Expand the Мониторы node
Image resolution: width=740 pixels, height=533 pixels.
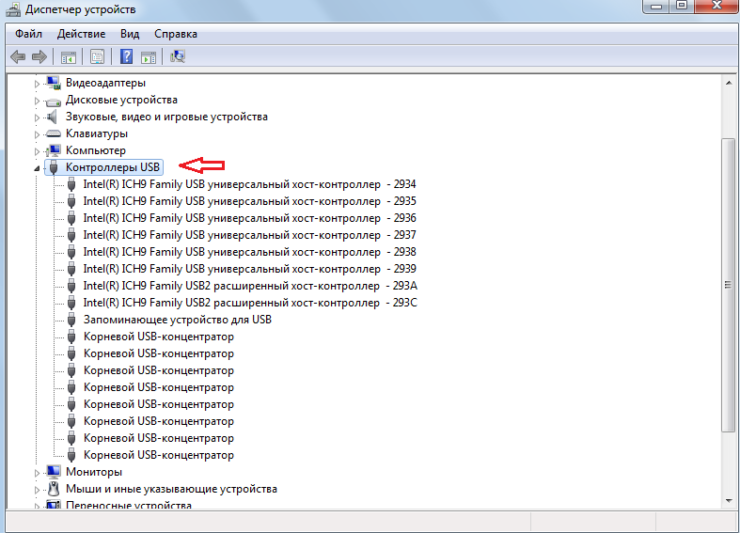click(37, 473)
